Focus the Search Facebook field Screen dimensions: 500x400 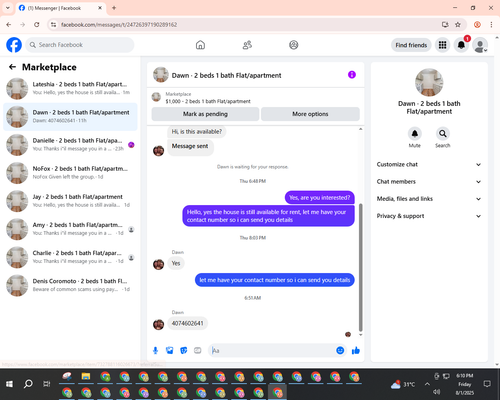pos(80,45)
